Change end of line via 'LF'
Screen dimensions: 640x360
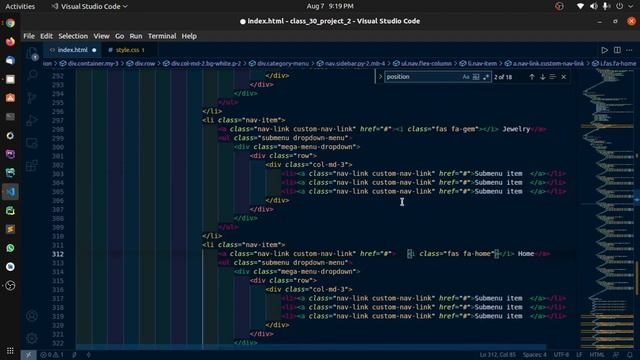[x=579, y=355]
